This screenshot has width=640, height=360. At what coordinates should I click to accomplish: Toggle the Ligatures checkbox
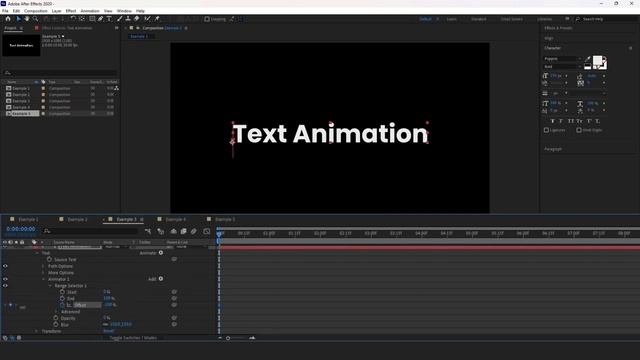[547, 130]
